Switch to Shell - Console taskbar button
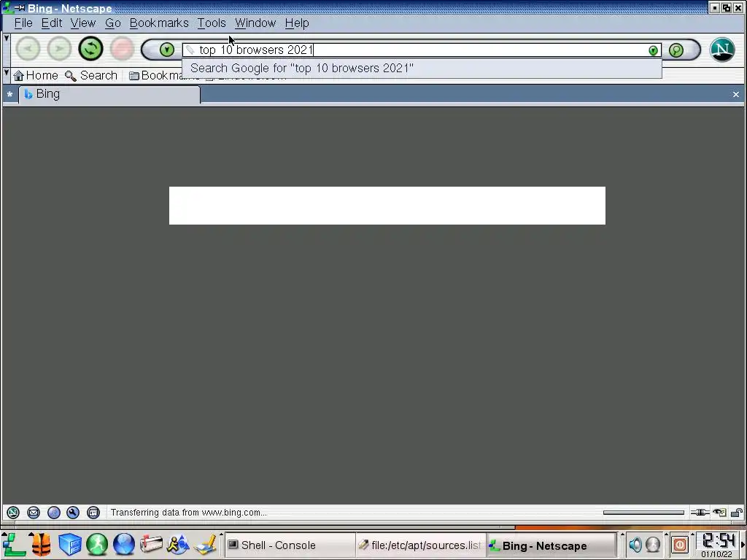 [x=289, y=545]
